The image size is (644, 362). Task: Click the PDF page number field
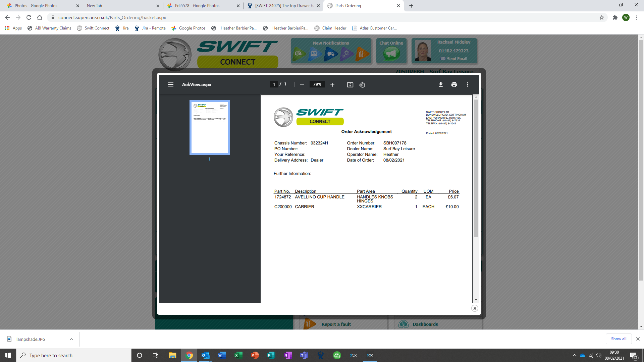click(x=274, y=84)
